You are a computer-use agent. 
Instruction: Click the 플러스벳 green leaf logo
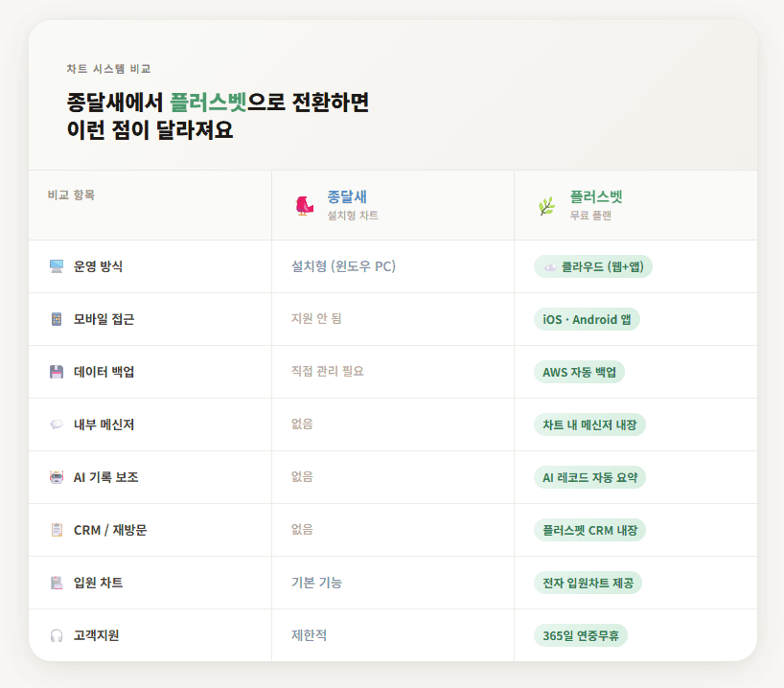547,205
